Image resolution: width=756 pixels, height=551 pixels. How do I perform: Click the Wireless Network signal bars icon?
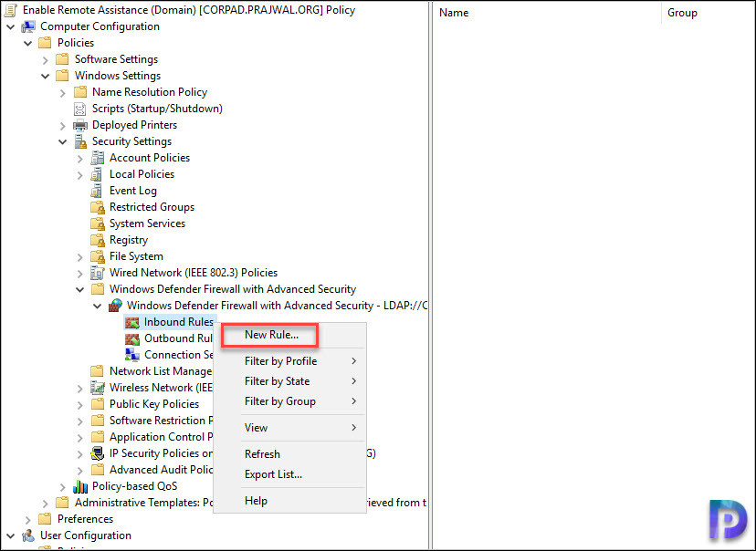98,388
